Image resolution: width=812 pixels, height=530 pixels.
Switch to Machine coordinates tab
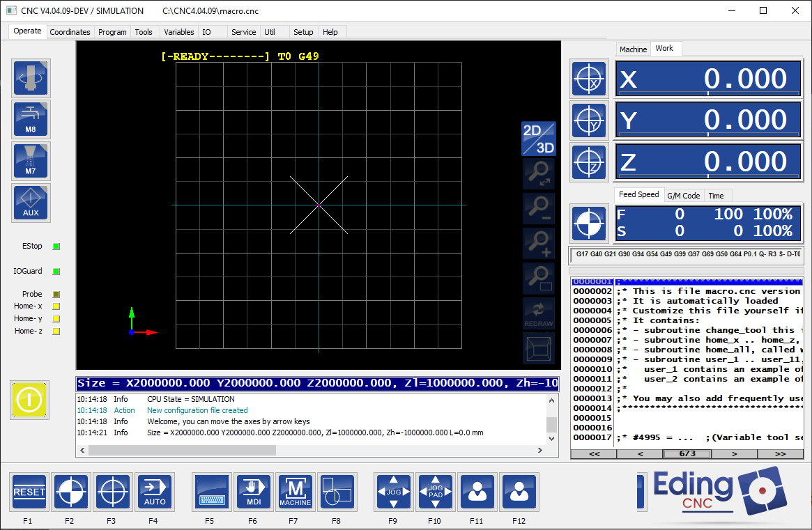633,49
